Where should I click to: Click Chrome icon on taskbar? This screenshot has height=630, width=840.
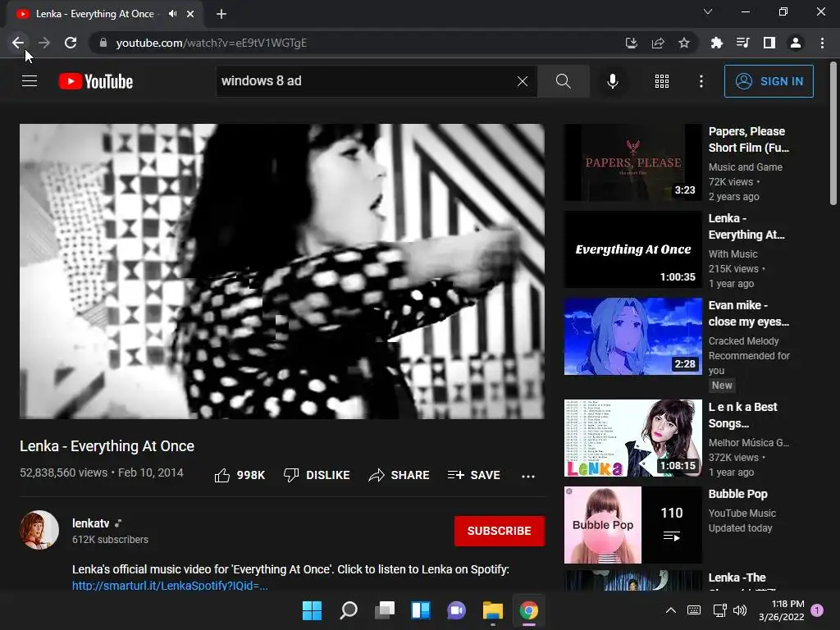pos(529,610)
